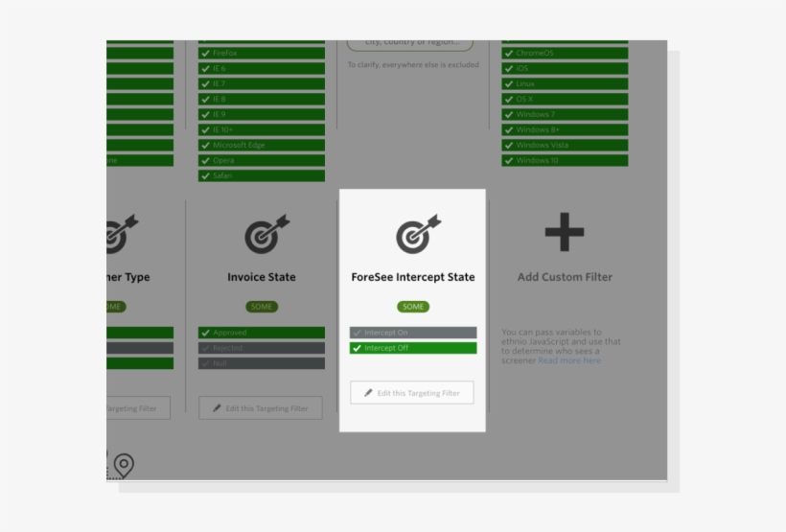Image resolution: width=786 pixels, height=532 pixels.
Task: Click the plus icon for Add Custom Filter
Action: (565, 232)
